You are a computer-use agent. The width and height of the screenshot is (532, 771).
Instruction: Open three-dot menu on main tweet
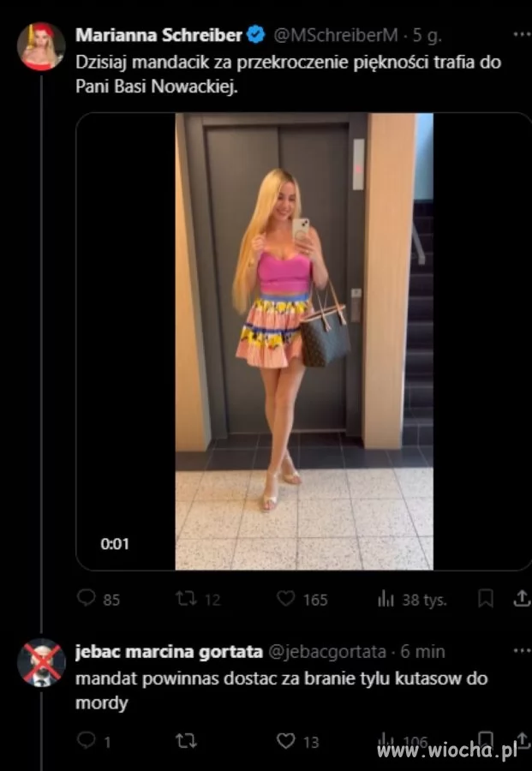(522, 34)
